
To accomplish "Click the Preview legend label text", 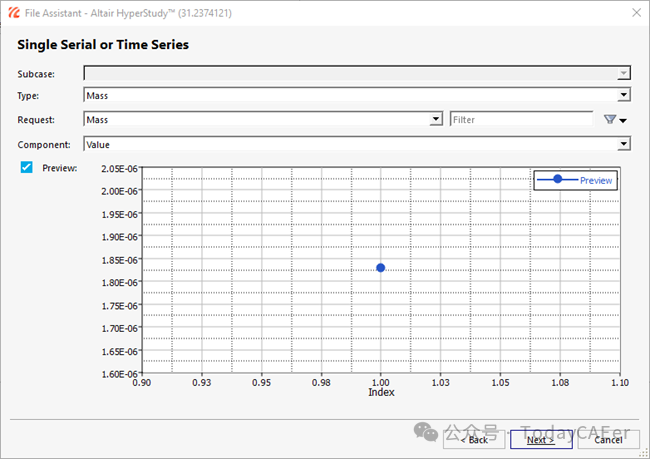I will pyautogui.click(x=596, y=181).
